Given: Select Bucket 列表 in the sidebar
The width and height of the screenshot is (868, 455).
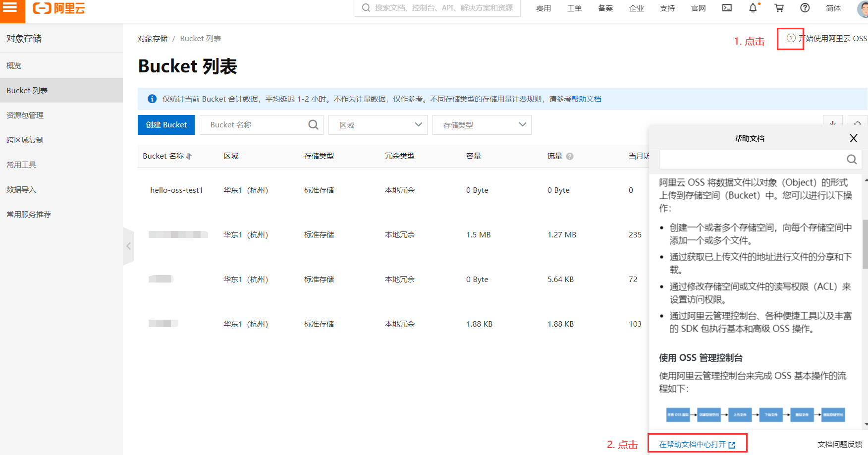Looking at the screenshot, I should 61,90.
